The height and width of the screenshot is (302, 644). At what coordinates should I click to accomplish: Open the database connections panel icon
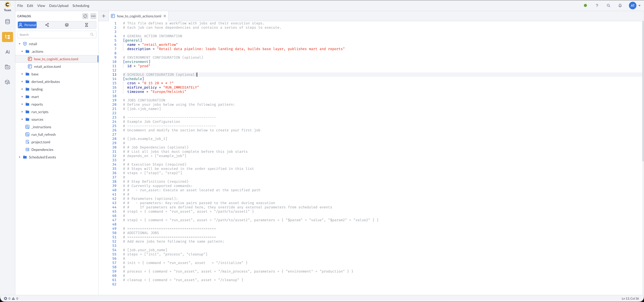pos(7,22)
